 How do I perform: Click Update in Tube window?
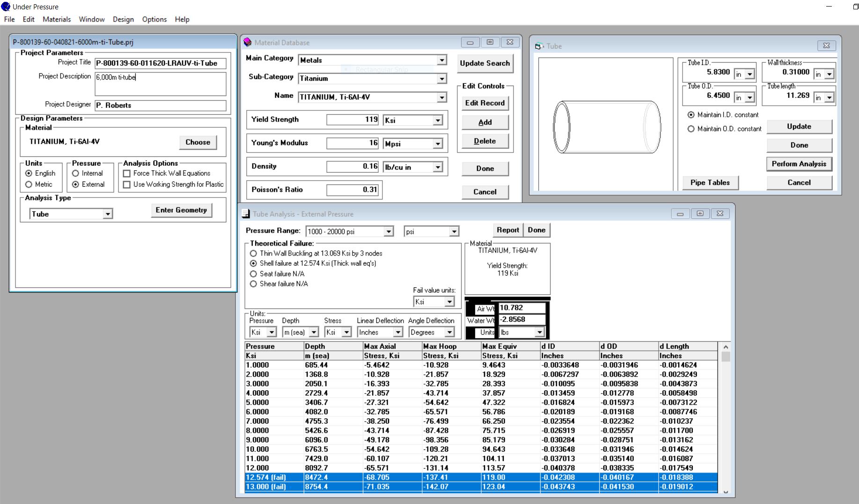tap(799, 126)
